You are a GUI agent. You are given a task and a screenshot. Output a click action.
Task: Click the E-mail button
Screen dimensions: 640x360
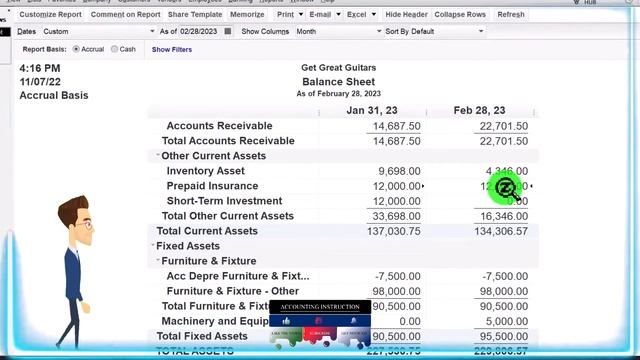(320, 15)
